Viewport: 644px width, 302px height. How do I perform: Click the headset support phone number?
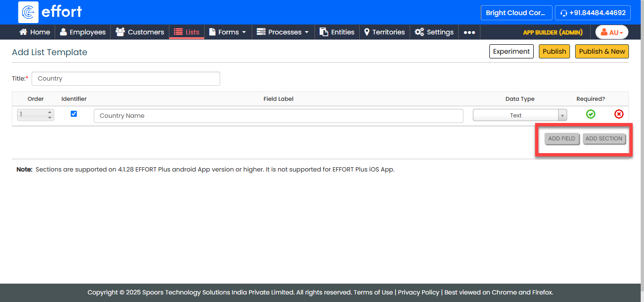click(593, 13)
